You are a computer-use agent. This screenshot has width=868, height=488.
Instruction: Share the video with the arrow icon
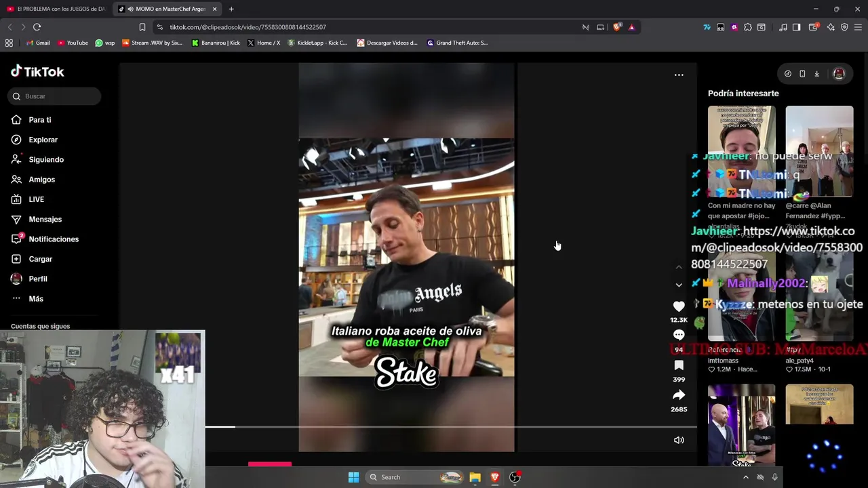pos(679,395)
